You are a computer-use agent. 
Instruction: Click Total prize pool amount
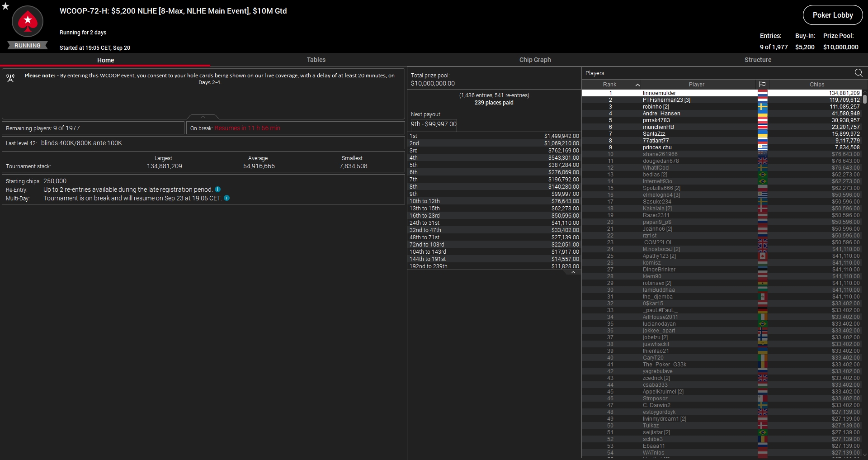pos(433,84)
